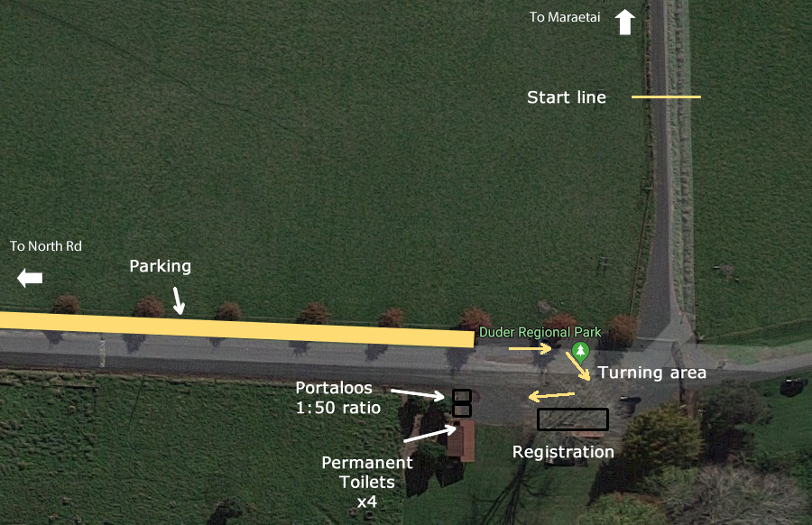Click the yellow diagonal arrow by Turning area

[x=578, y=366]
